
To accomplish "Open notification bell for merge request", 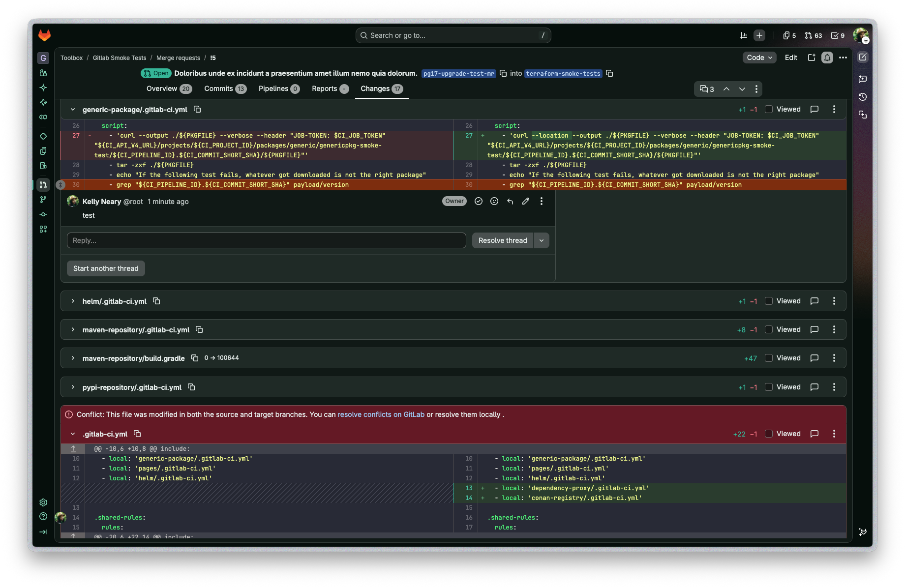I will pos(827,58).
